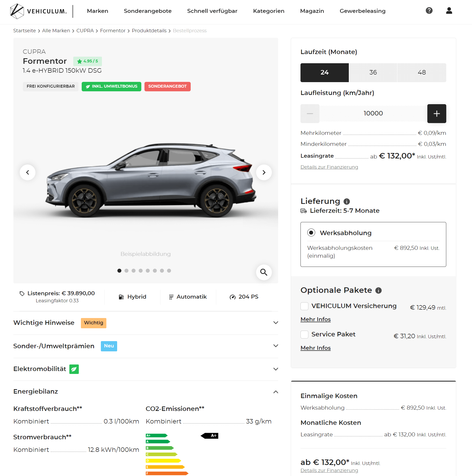Image resolution: width=472 pixels, height=476 pixels.
Task: Click the Neu badge
Action: (109, 346)
